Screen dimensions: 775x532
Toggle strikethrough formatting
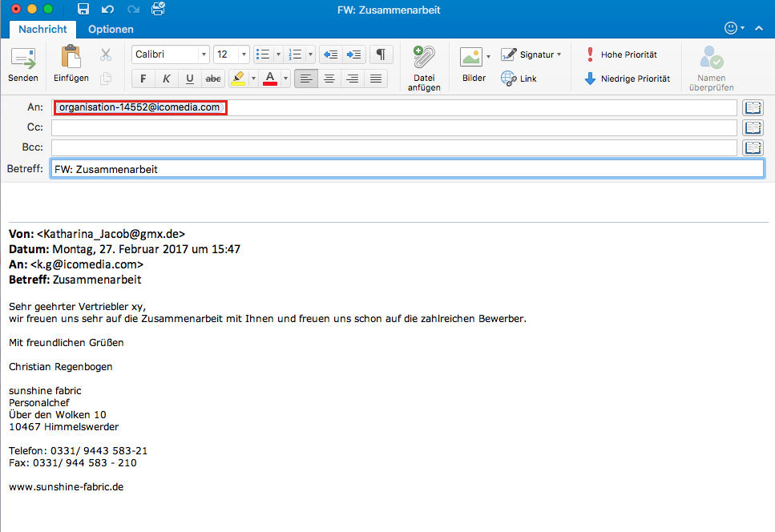(213, 79)
